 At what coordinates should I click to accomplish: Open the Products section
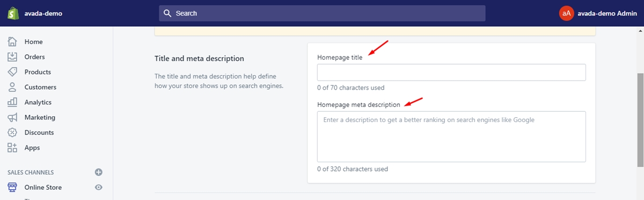(x=38, y=72)
